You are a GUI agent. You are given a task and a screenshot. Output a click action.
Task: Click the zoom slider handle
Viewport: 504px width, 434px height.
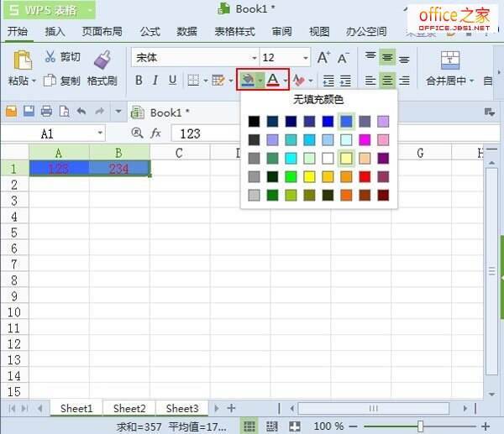(420, 426)
